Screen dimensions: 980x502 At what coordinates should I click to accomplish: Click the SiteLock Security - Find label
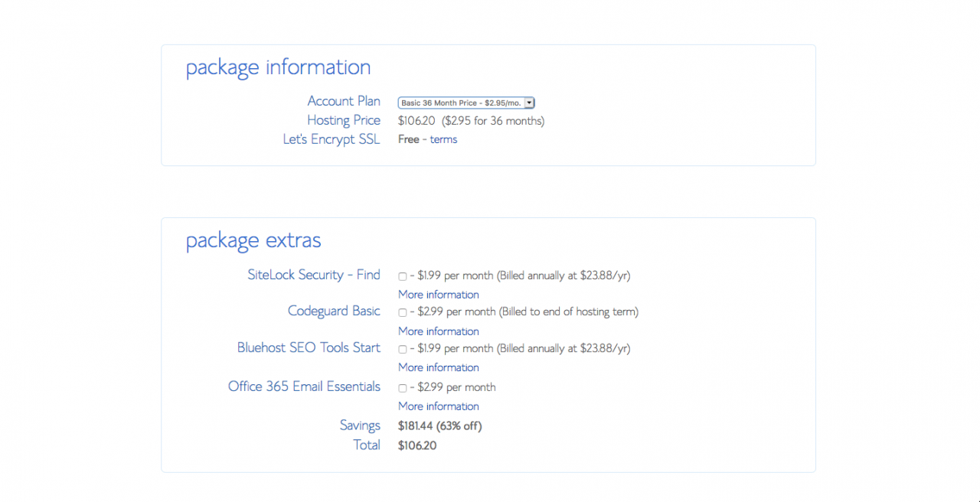(313, 275)
